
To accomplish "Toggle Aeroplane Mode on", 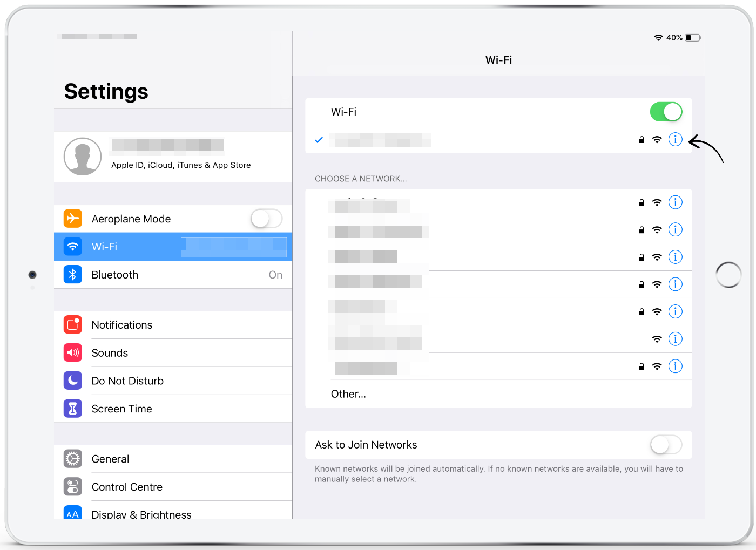I will tap(266, 219).
